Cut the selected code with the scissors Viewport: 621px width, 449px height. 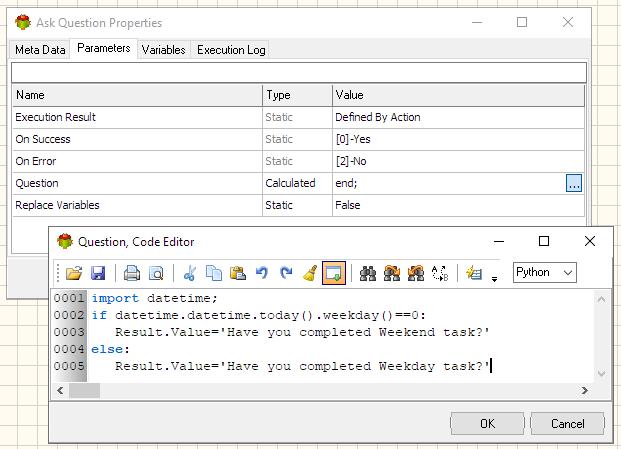tap(190, 273)
